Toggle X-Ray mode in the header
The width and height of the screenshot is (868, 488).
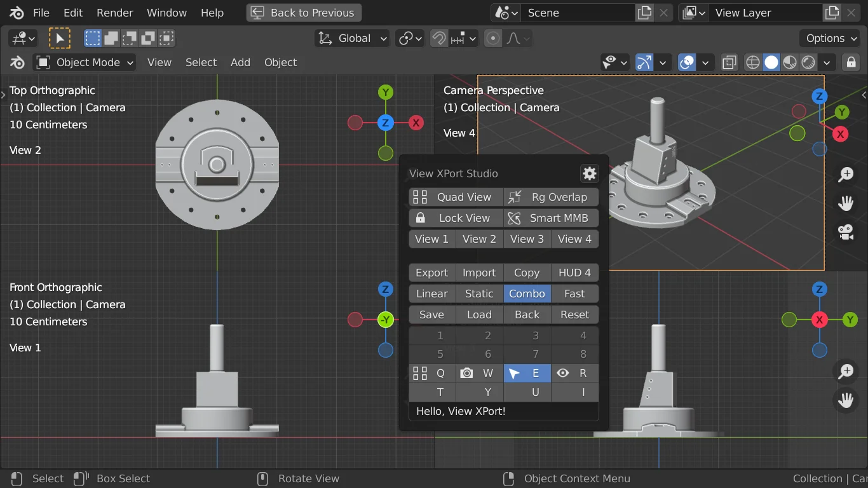tap(729, 62)
